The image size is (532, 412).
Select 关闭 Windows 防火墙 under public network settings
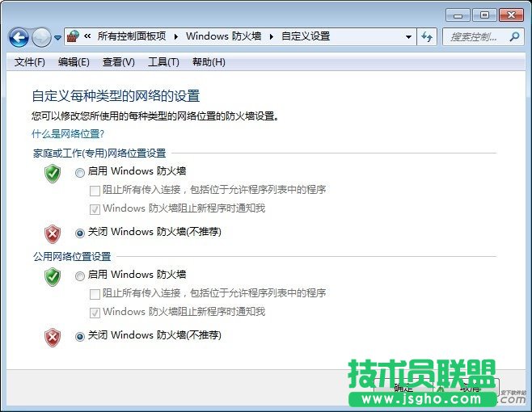coord(80,336)
